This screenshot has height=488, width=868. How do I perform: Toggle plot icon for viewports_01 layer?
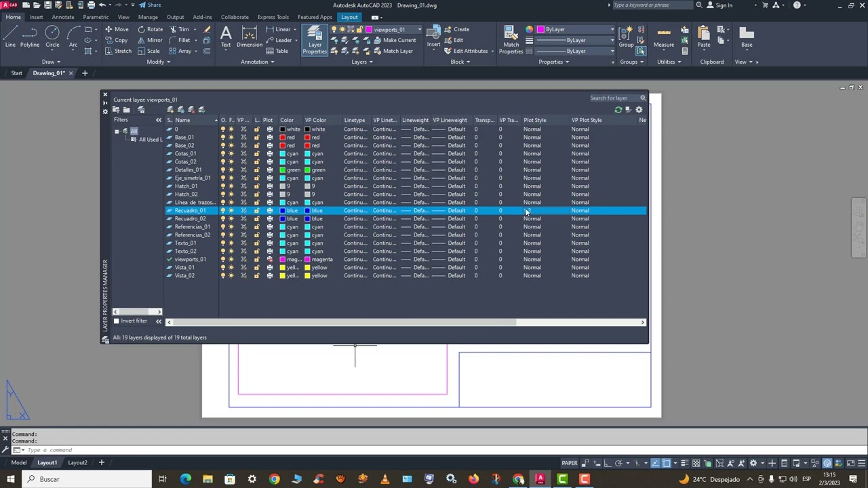point(270,260)
